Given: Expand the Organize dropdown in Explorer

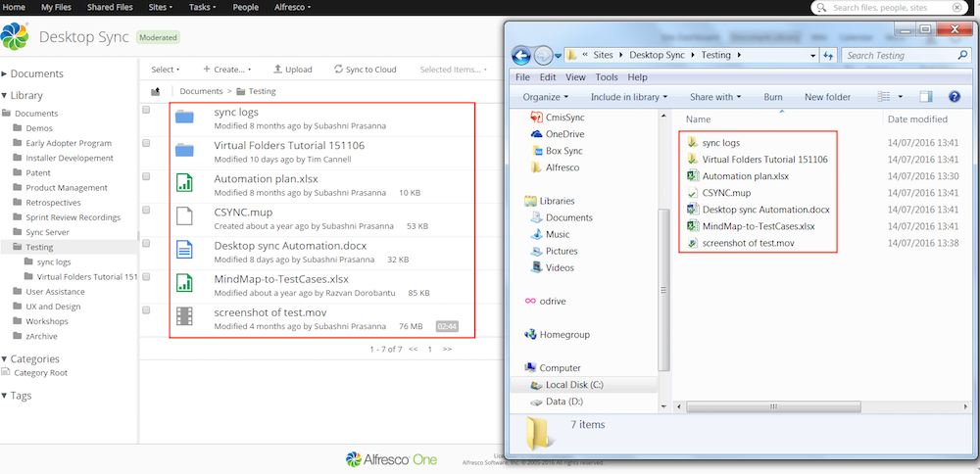Looking at the screenshot, I should (x=545, y=97).
